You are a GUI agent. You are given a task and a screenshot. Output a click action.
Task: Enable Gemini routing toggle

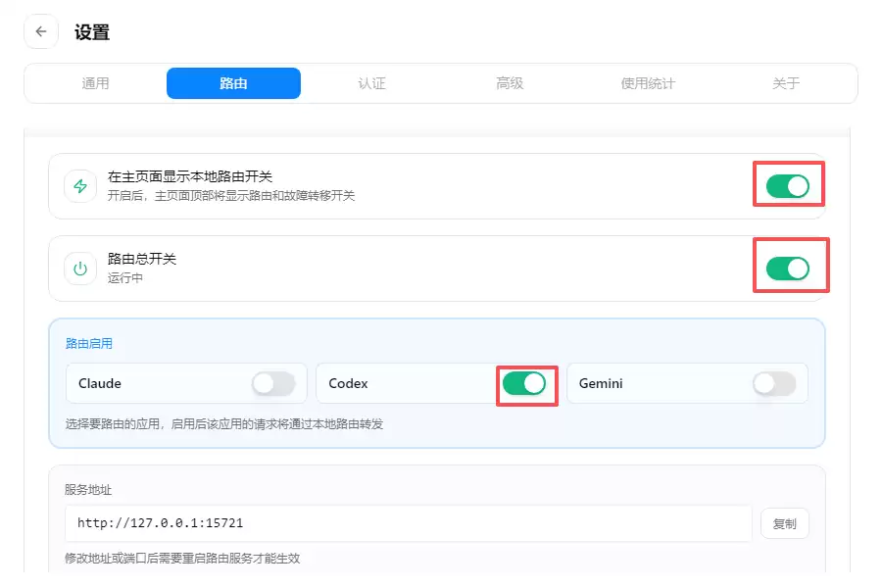(774, 384)
